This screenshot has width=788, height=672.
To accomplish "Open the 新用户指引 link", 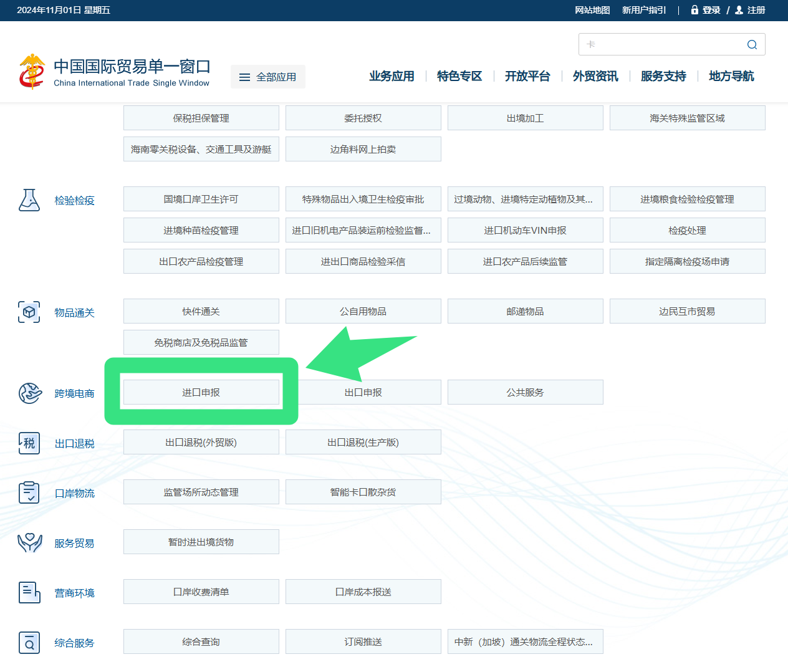I will (643, 10).
